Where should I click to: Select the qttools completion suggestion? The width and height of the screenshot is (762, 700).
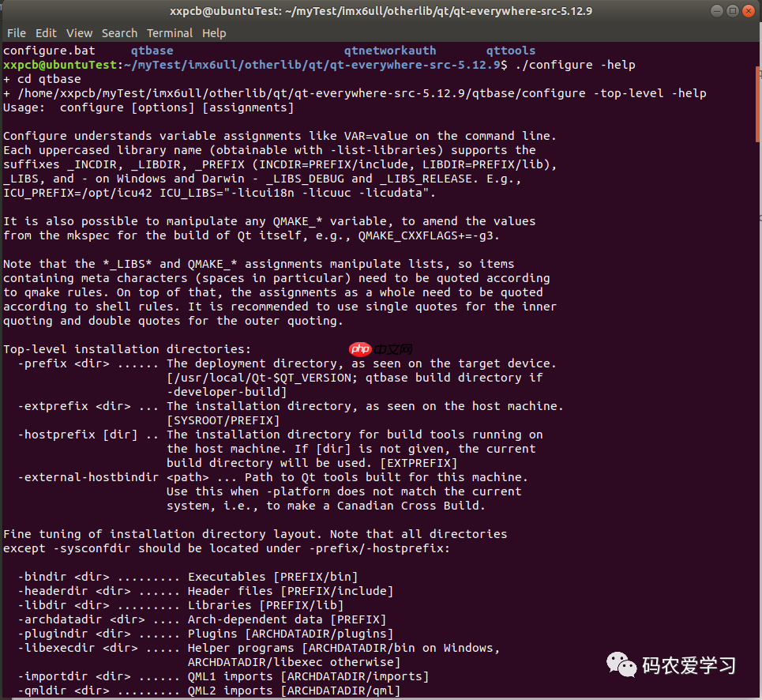[510, 50]
